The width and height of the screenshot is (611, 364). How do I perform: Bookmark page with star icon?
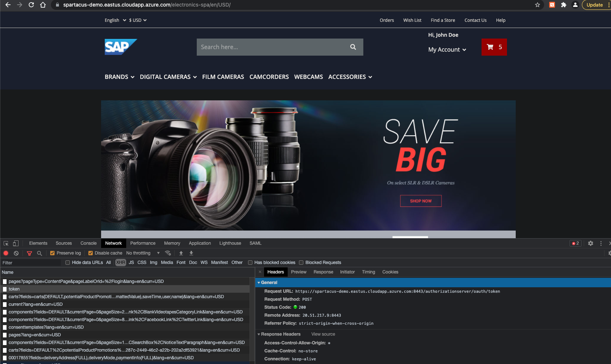[x=538, y=5]
